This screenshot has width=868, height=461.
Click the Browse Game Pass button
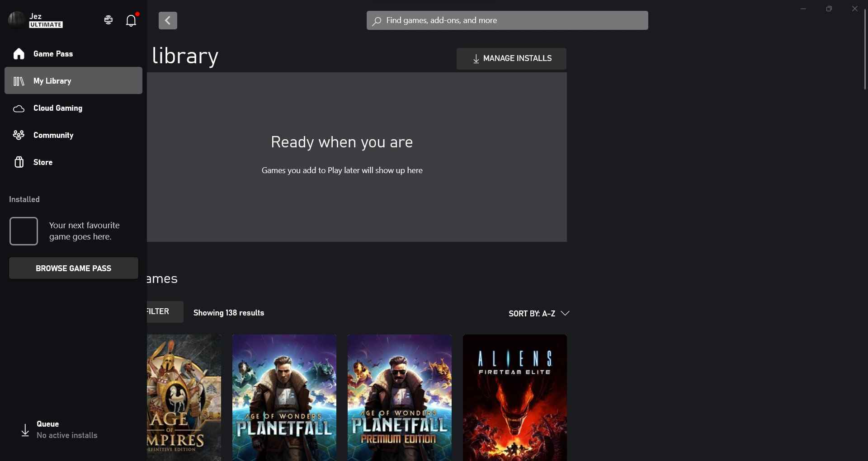[x=74, y=268]
